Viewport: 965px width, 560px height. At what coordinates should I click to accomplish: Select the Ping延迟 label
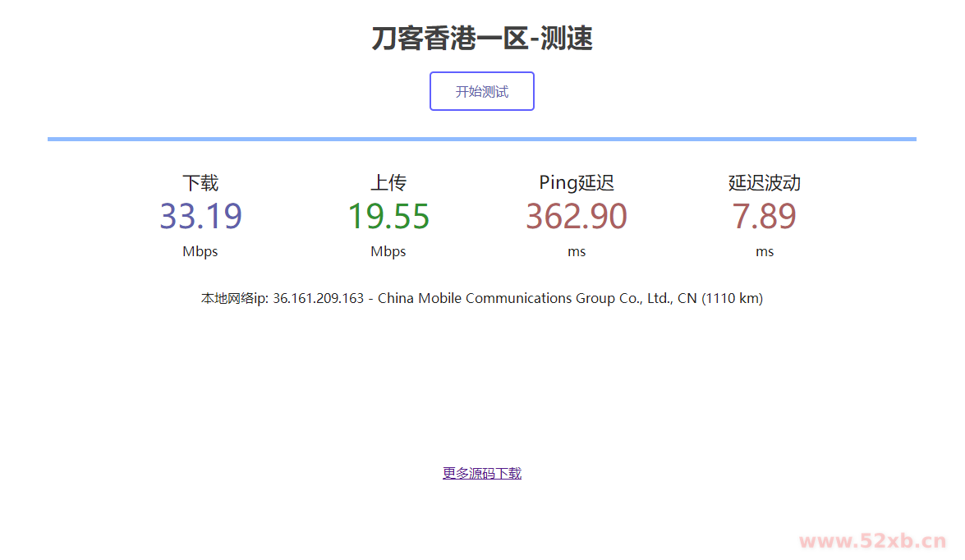coord(577,182)
